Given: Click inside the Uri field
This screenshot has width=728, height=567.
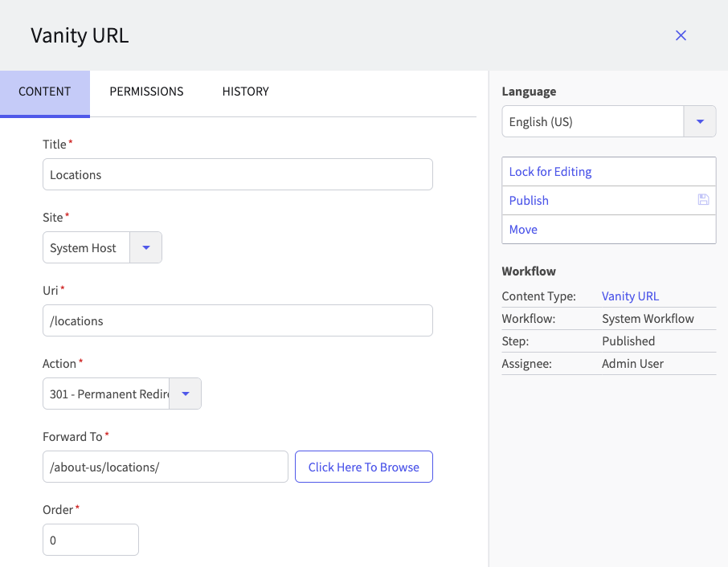Looking at the screenshot, I should coord(237,320).
